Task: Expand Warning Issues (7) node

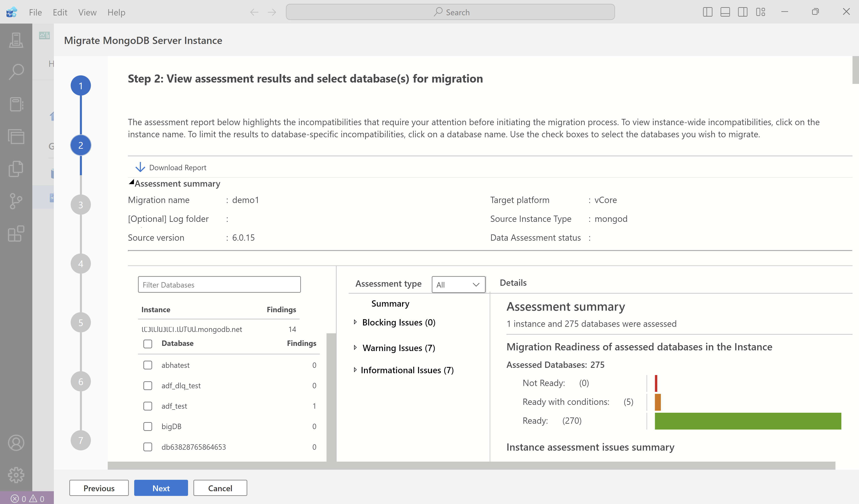Action: point(355,348)
